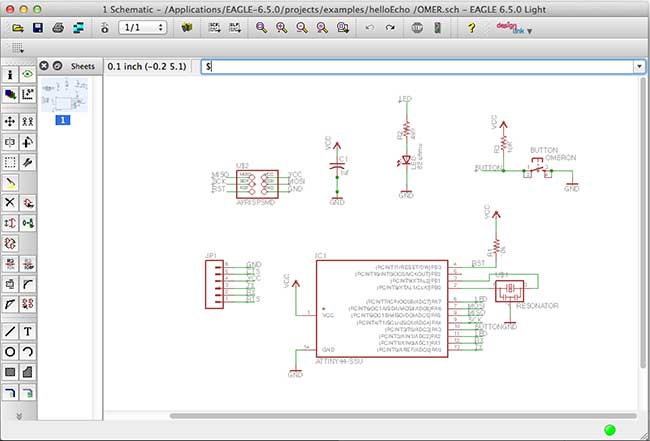Screen dimensions: 650x441
Task: Select the Group selection tool
Action: pyautogui.click(x=10, y=162)
